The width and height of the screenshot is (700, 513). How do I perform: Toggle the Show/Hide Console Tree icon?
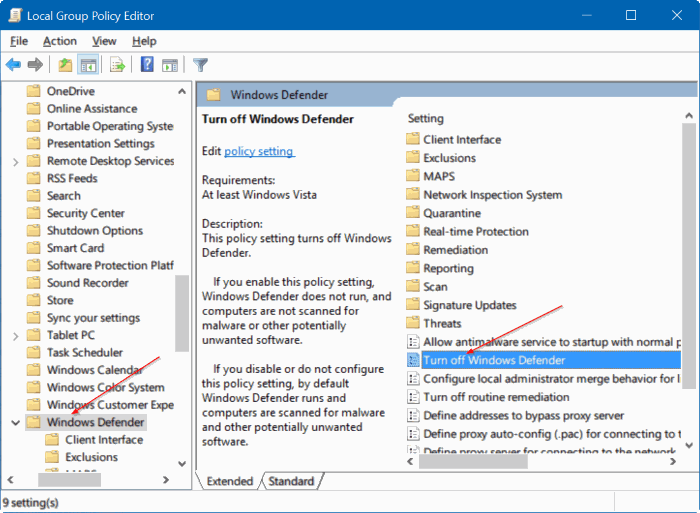(x=88, y=65)
